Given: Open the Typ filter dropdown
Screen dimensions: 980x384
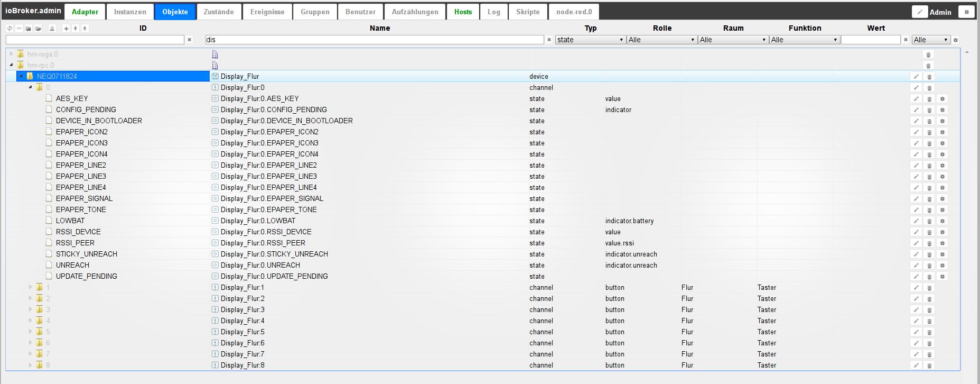Looking at the screenshot, I should [590, 40].
